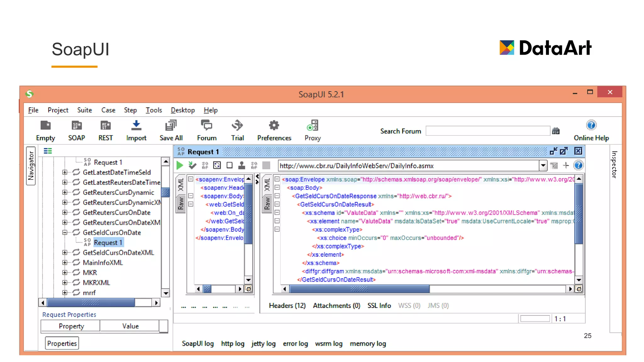Maximize Request 1 panel icon
Viewport: 644px width, 362px height.
564,151
